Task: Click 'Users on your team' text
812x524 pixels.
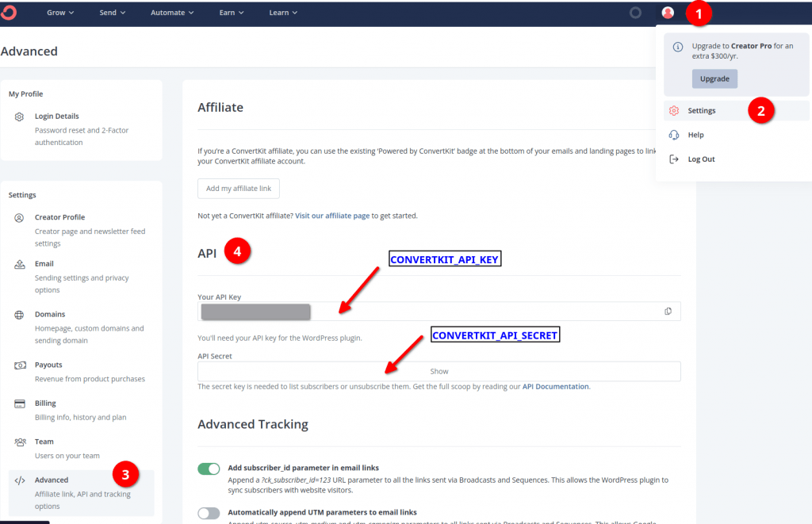Action: coord(67,455)
